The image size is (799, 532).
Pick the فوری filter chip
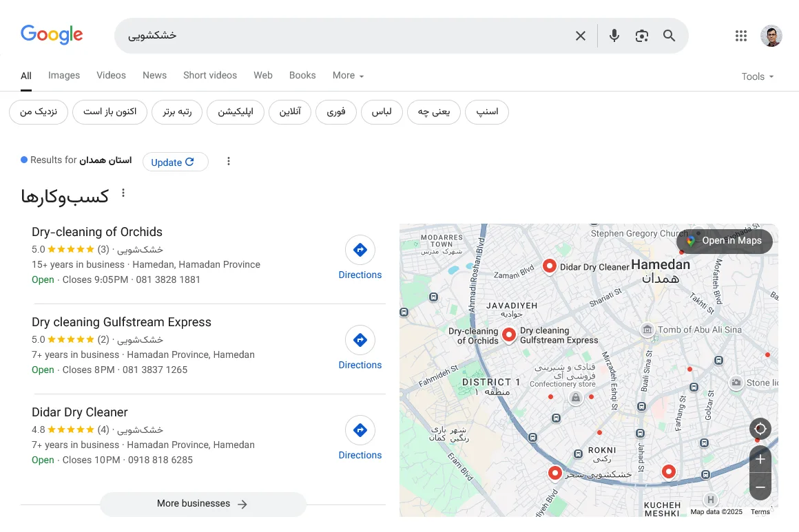(336, 112)
